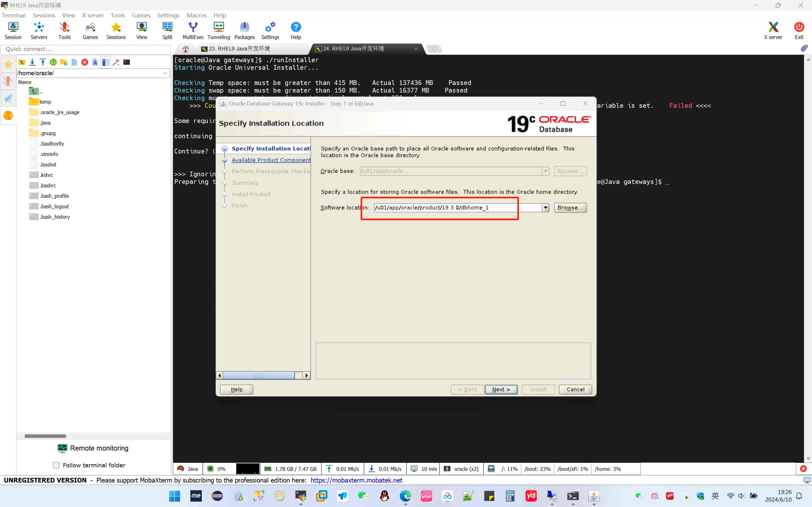Click the SFTP new folder icon
Image resolution: width=812 pixels, height=507 pixels.
pos(63,62)
